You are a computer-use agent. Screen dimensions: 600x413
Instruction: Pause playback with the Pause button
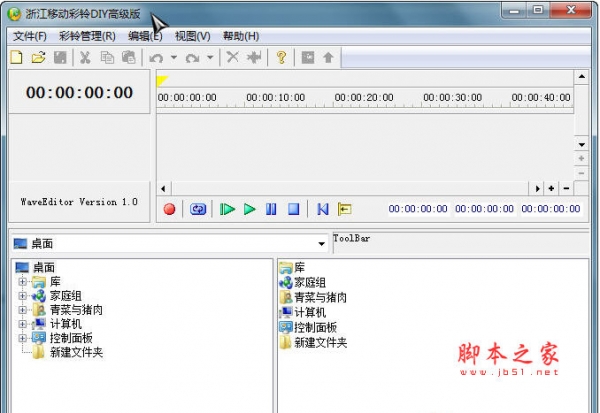(x=271, y=209)
